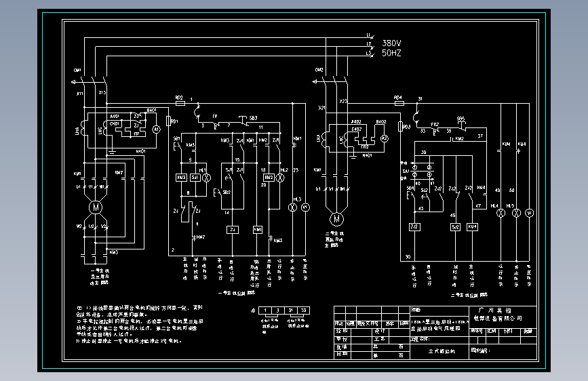Click the RD4 fuse label

click(398, 98)
